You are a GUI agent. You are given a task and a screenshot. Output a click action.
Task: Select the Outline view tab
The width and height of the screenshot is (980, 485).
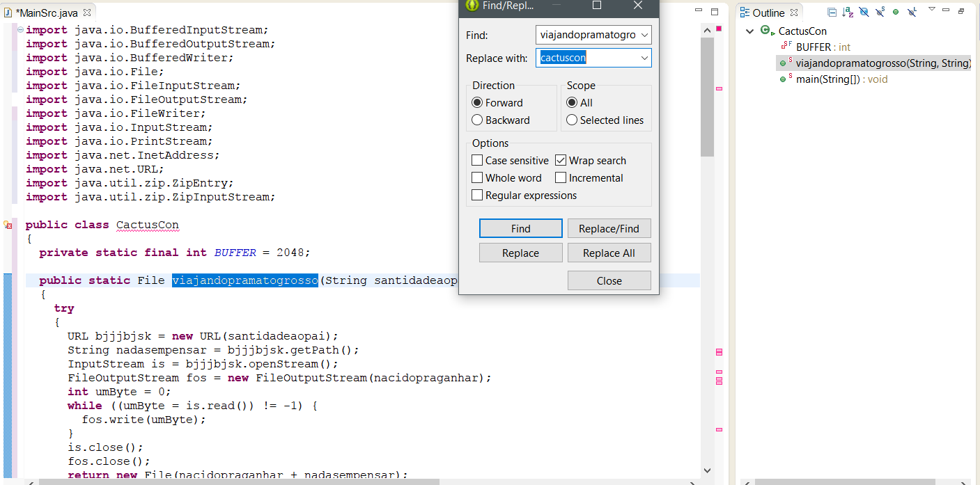(768, 13)
